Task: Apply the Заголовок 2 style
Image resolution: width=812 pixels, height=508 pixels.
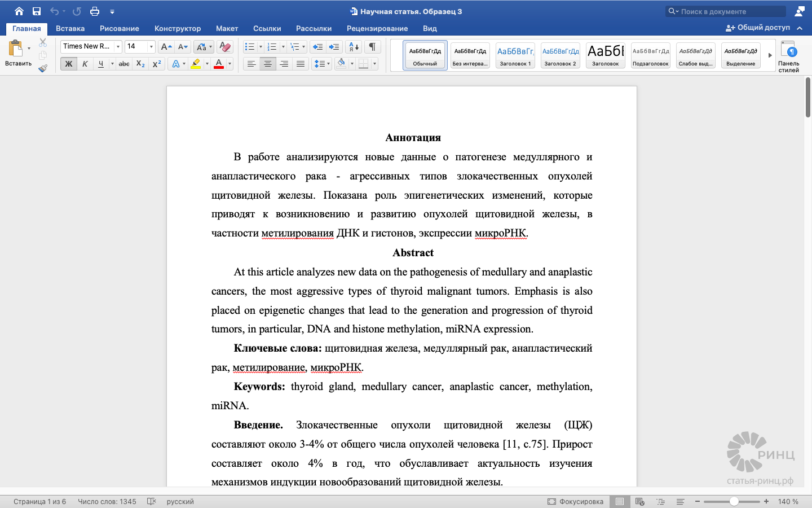Action: coord(560,55)
